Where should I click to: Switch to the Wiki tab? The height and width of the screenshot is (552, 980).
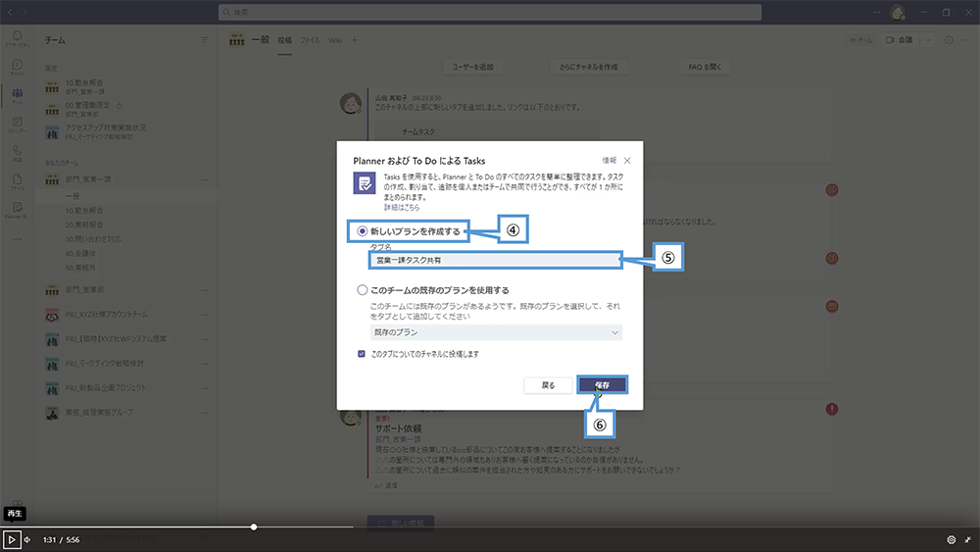pos(335,40)
